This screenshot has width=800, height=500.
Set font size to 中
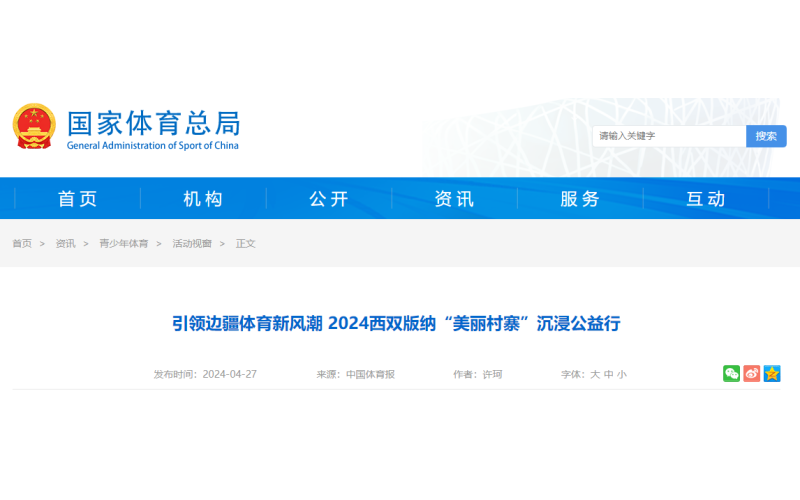point(608,374)
